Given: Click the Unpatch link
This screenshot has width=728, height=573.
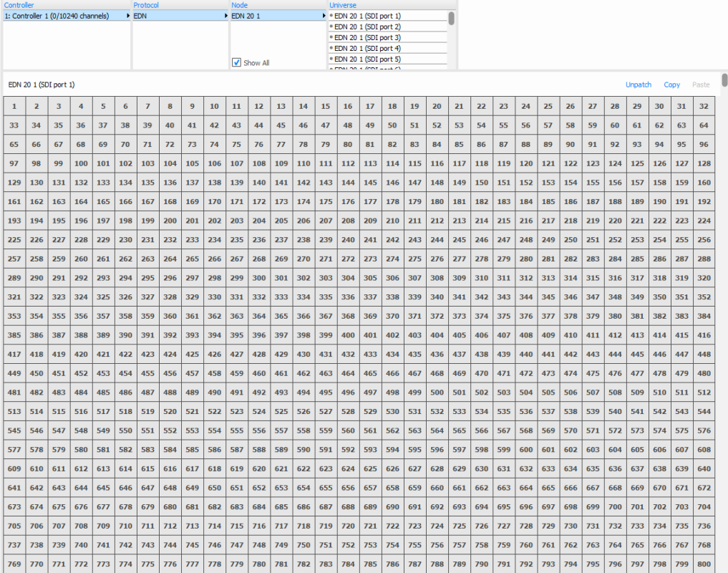Looking at the screenshot, I should [x=639, y=85].
